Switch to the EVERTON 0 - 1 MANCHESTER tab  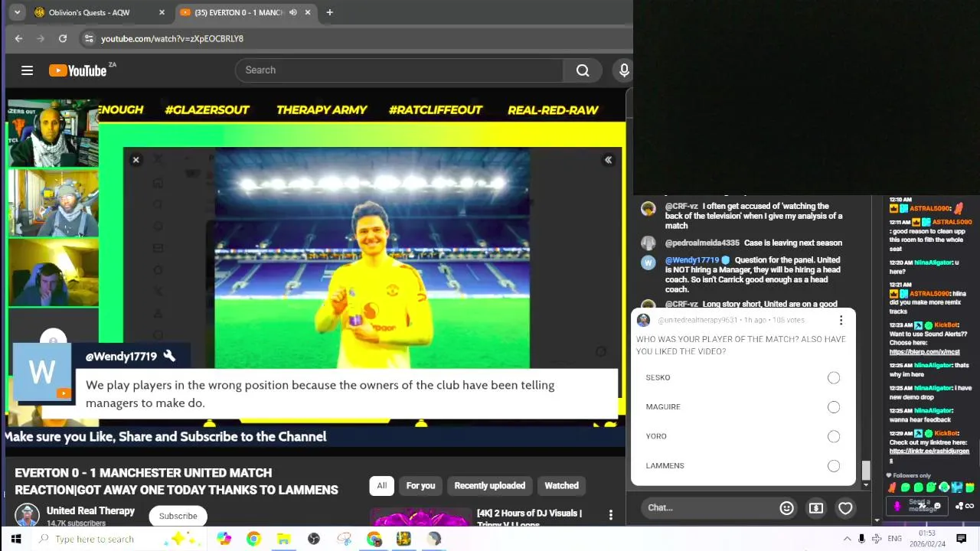tap(245, 12)
